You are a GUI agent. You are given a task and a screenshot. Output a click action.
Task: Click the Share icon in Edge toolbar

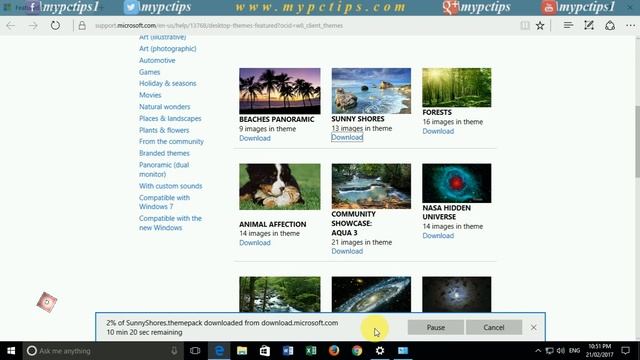tap(610, 25)
